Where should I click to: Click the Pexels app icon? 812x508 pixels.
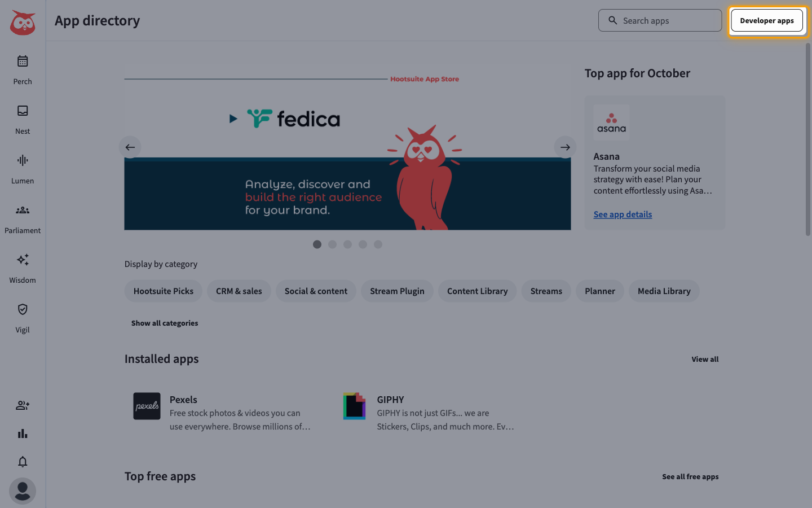(147, 406)
